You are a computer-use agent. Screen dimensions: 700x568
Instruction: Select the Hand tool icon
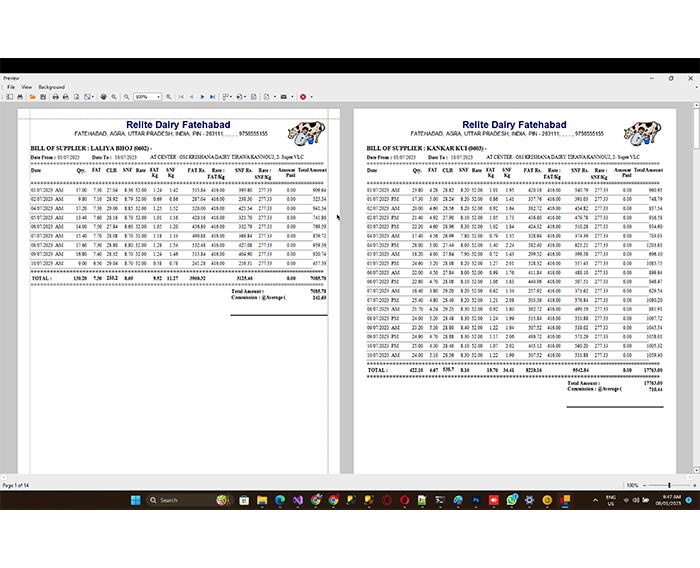pyautogui.click(x=104, y=97)
